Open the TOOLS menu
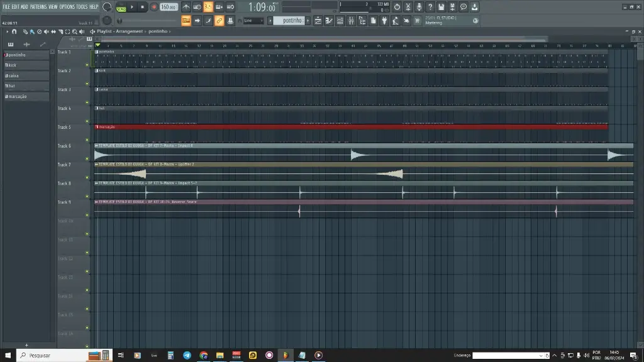 [82, 6]
